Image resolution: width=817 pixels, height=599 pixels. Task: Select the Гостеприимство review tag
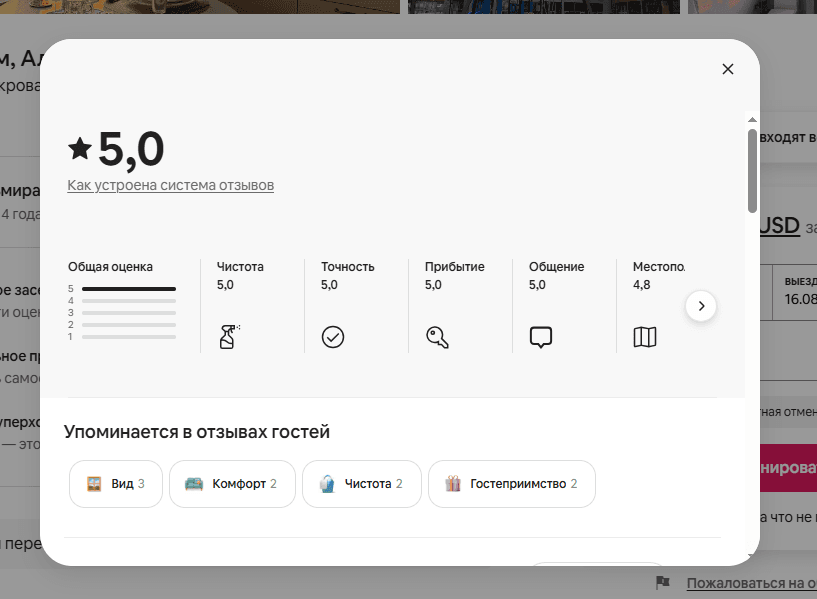pyautogui.click(x=512, y=484)
